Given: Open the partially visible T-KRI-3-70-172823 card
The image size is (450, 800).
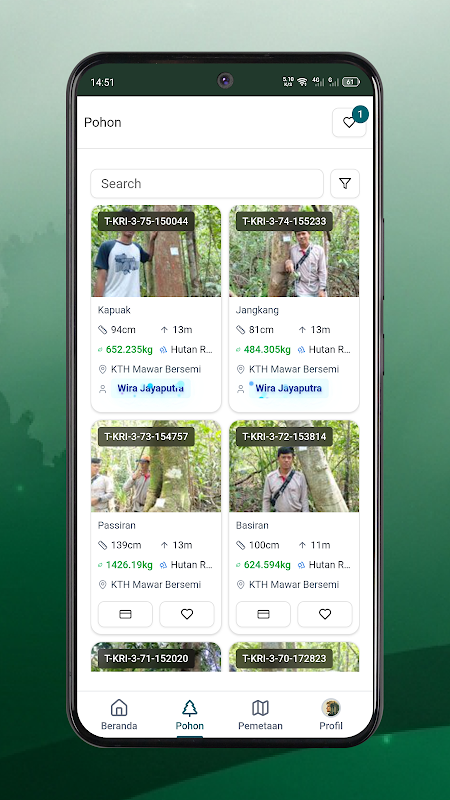Looking at the screenshot, I should click(x=294, y=657).
